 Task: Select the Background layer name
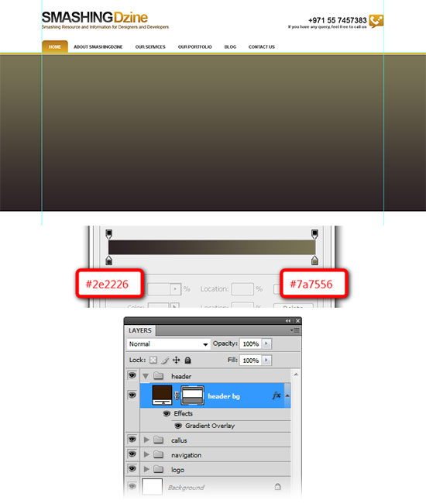[186, 487]
